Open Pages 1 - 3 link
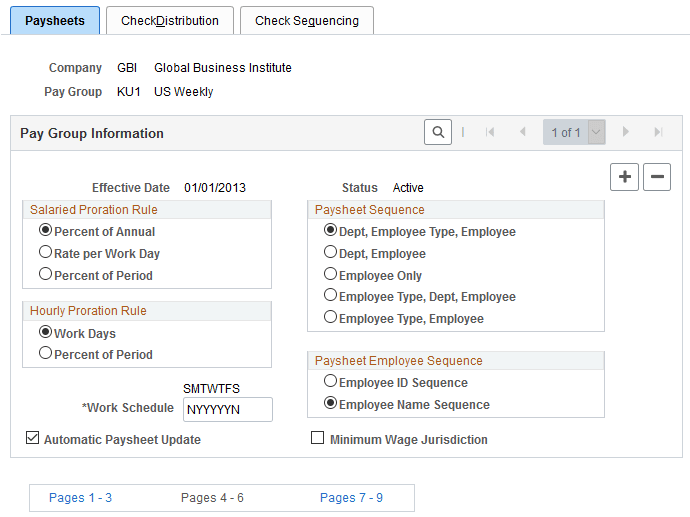This screenshot has width=690, height=517. tap(80, 497)
